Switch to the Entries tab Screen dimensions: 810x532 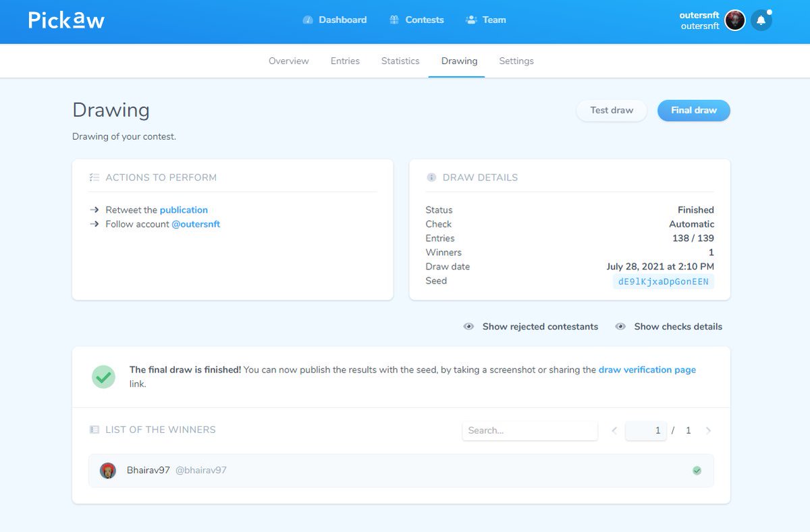345,61
